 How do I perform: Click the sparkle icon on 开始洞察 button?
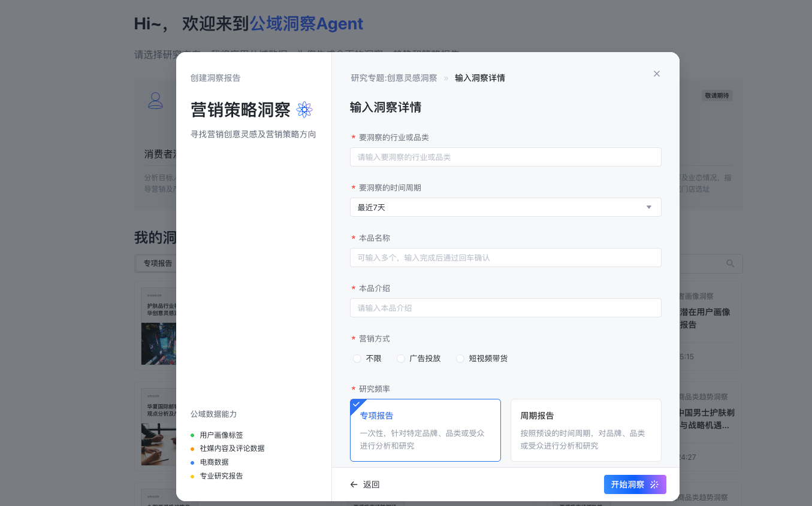654,484
